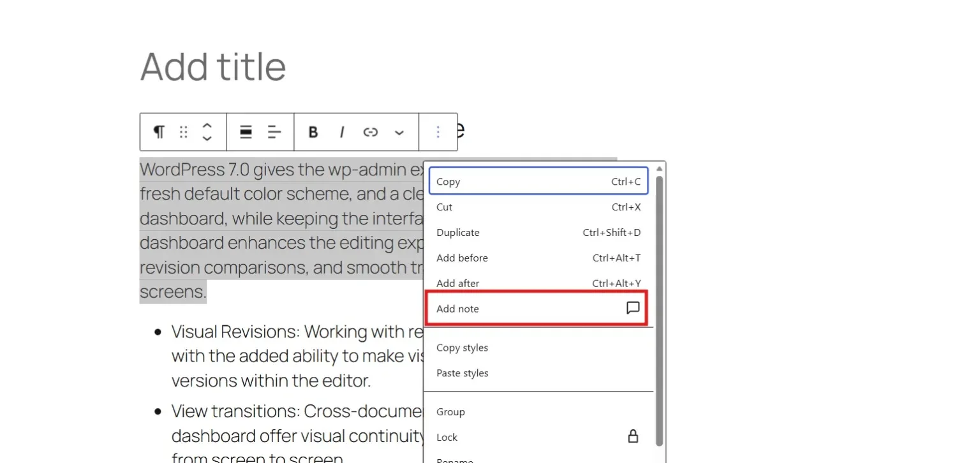This screenshot has width=980, height=463.
Task: Click the selected paragraph starting 'WordPress 7.0 gives'
Action: coord(281,230)
